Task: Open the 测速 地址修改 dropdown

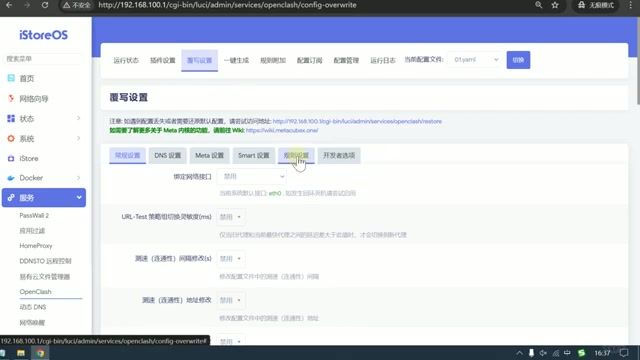Action: tap(231, 300)
